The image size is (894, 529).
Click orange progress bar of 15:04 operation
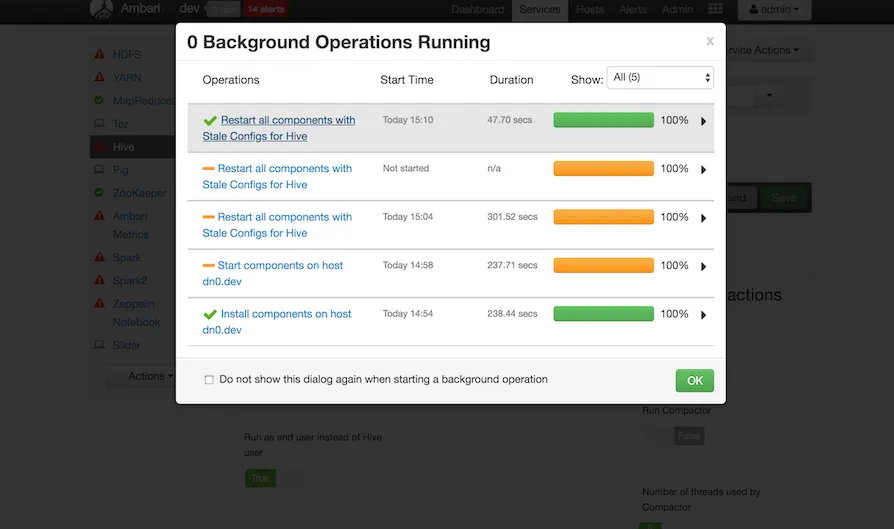tap(603, 217)
